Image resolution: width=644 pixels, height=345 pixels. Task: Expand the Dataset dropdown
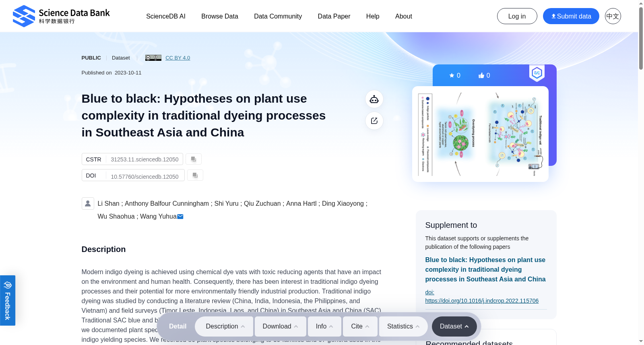click(454, 326)
